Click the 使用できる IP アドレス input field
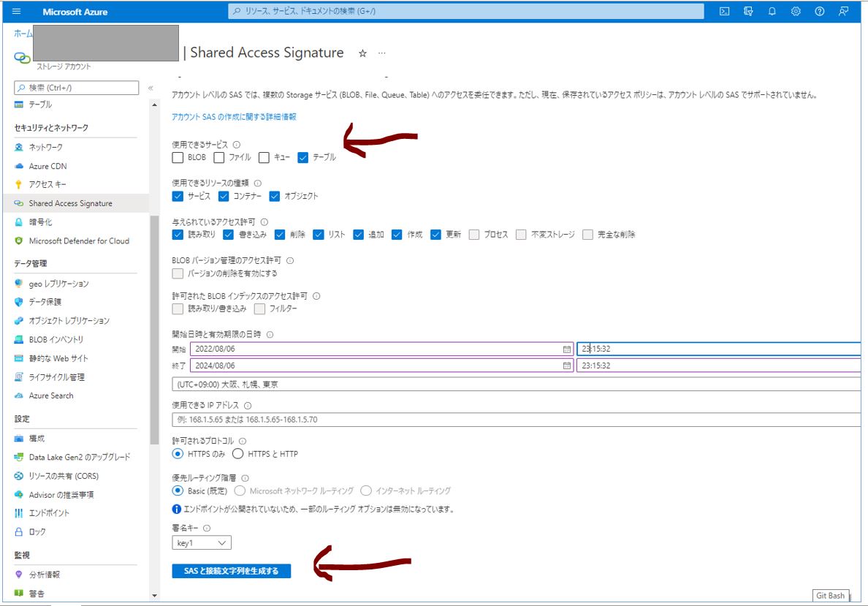Screen dimensions: 868x606 [515, 420]
